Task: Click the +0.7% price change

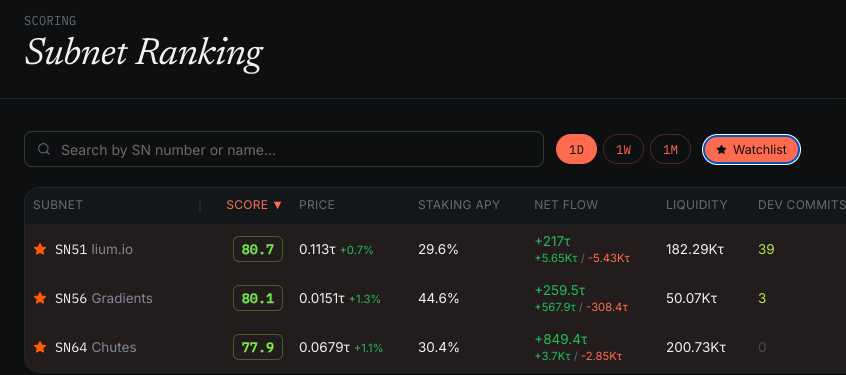Action: pos(356,250)
